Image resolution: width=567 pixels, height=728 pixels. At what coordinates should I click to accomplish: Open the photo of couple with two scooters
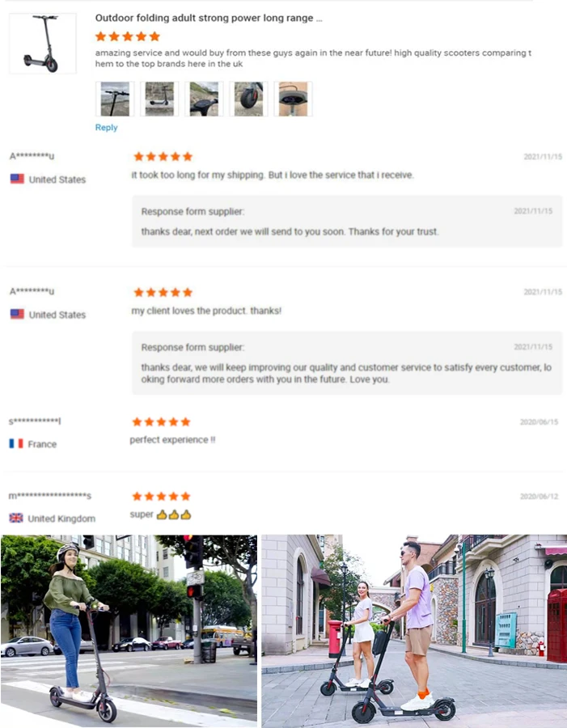click(x=414, y=630)
